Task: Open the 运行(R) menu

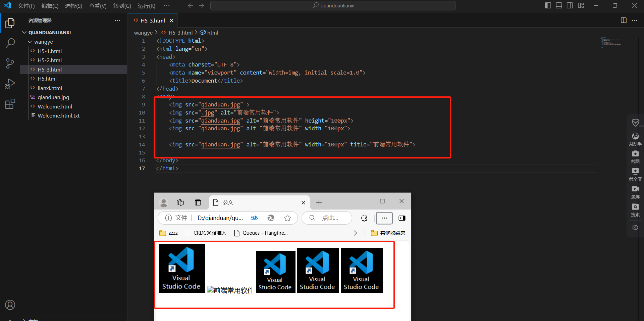Action: (147, 6)
